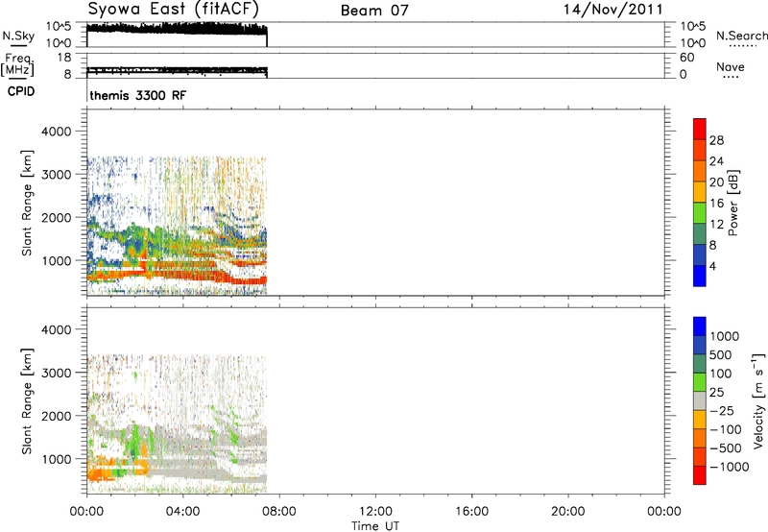Click the 'N.Sky' legend label
This screenshot has width=768, height=532.
(x=18, y=36)
